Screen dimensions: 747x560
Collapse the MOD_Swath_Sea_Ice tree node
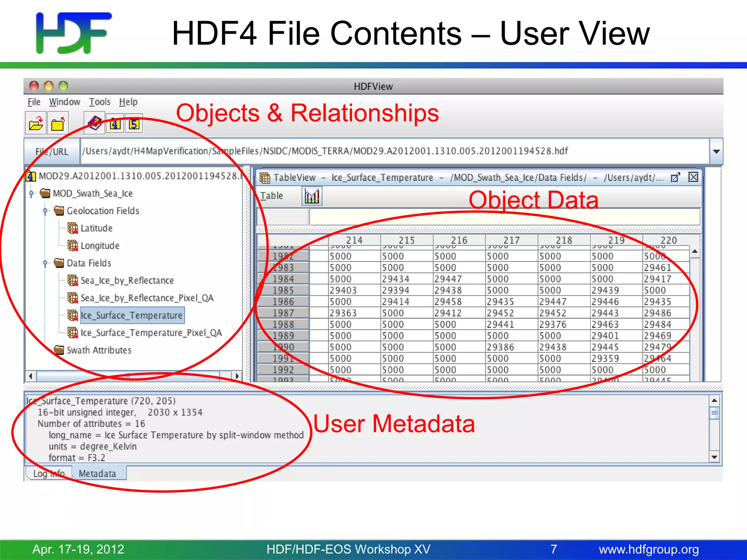[x=32, y=194]
